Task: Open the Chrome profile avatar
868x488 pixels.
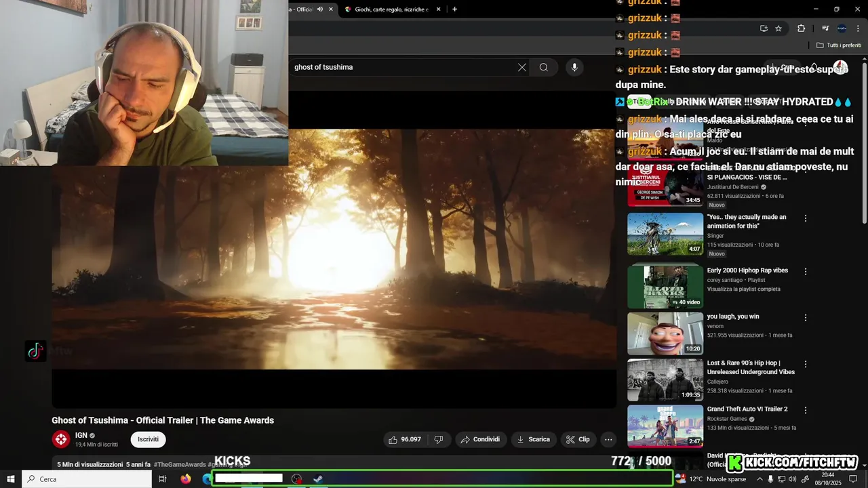Action: (x=842, y=28)
